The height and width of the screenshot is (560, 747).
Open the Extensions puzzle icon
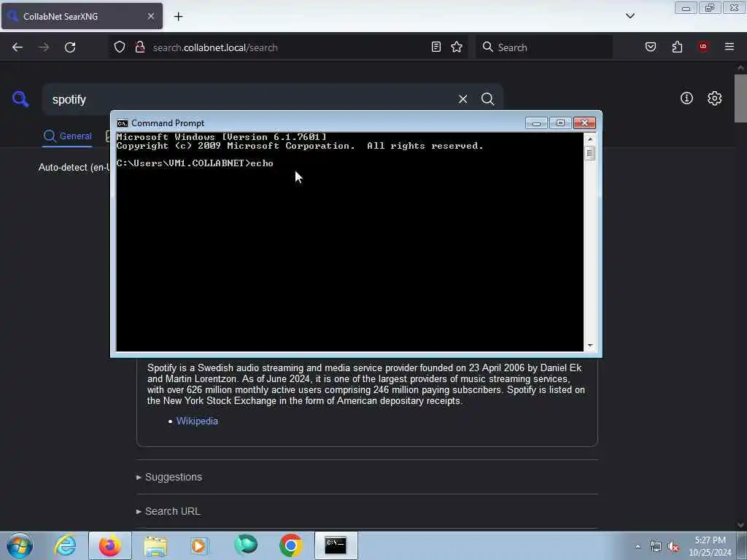tap(677, 47)
